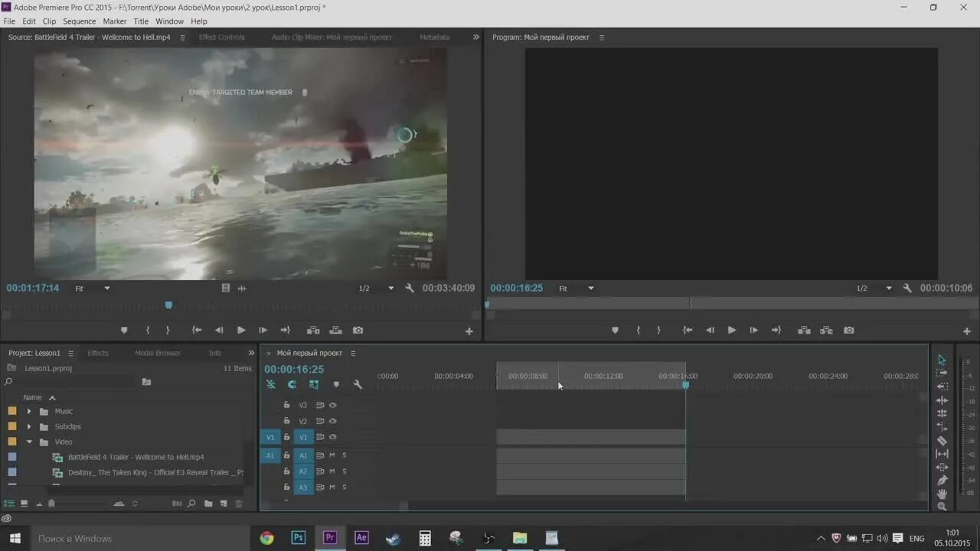The width and height of the screenshot is (980, 551).
Task: Click Source monitor timecode 00:01:17:14
Action: click(33, 289)
